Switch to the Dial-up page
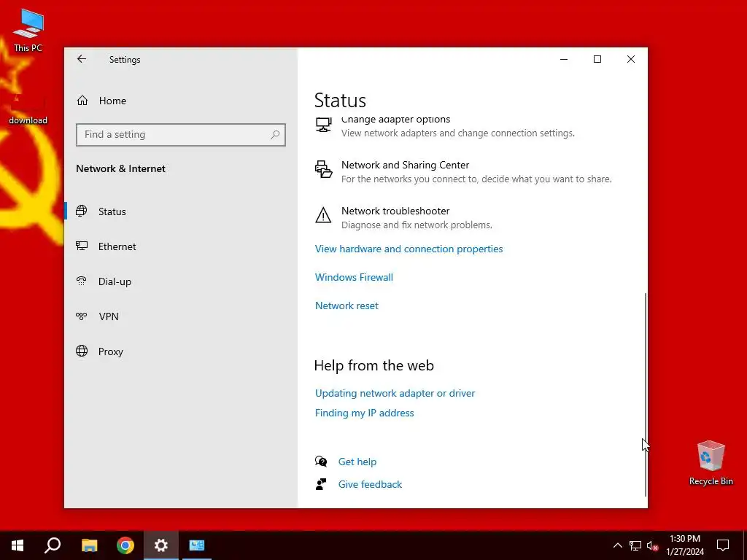 click(x=115, y=281)
